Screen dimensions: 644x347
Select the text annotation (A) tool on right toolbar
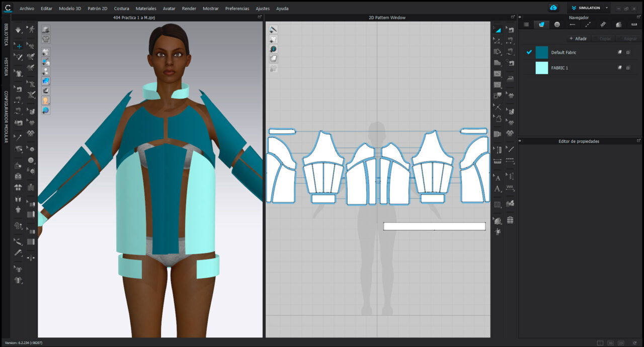tap(498, 188)
